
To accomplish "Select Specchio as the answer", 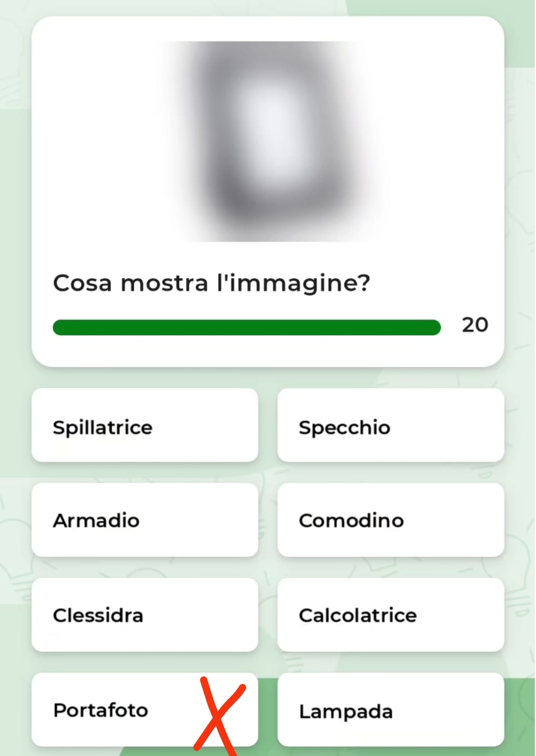I will pyautogui.click(x=391, y=425).
